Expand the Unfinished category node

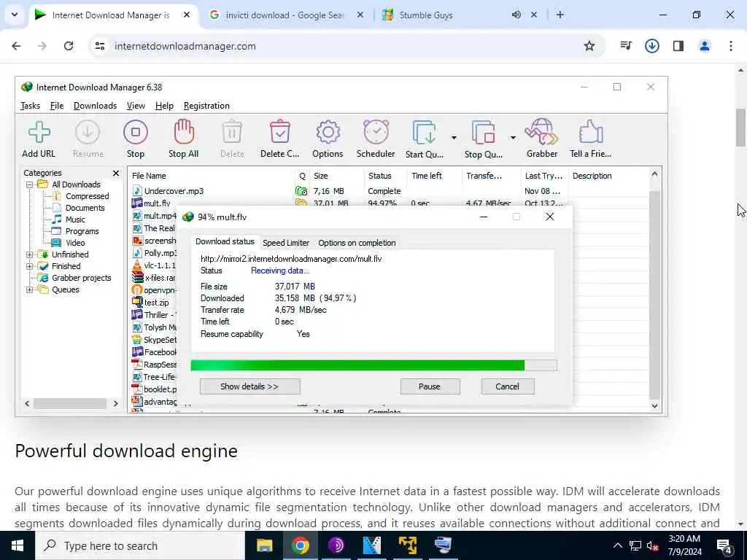tap(29, 254)
